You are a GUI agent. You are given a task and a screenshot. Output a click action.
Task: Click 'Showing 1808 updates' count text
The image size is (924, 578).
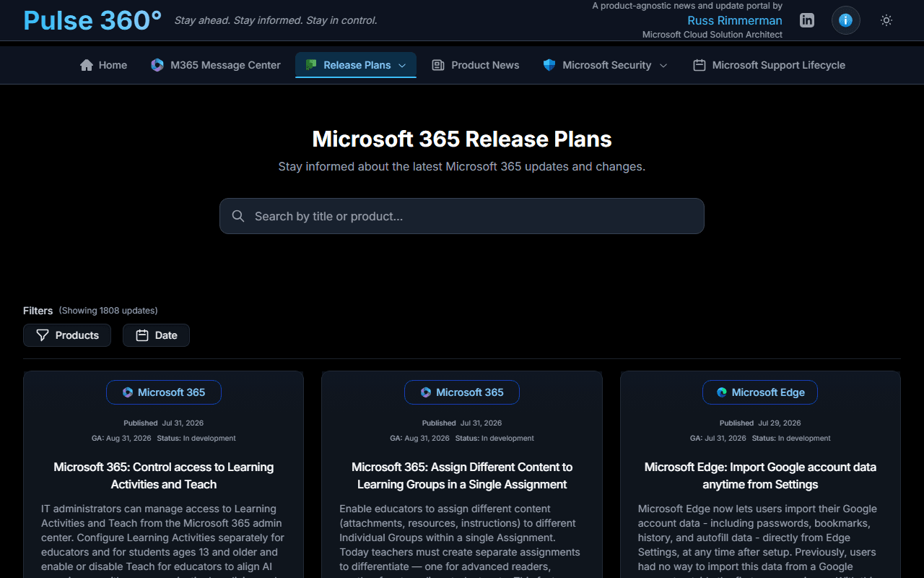click(x=108, y=311)
